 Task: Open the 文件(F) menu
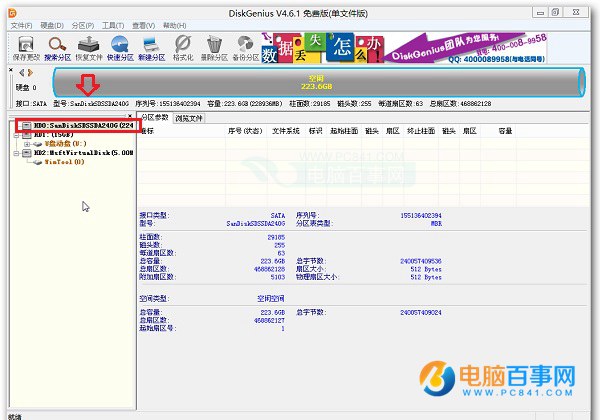click(x=20, y=22)
